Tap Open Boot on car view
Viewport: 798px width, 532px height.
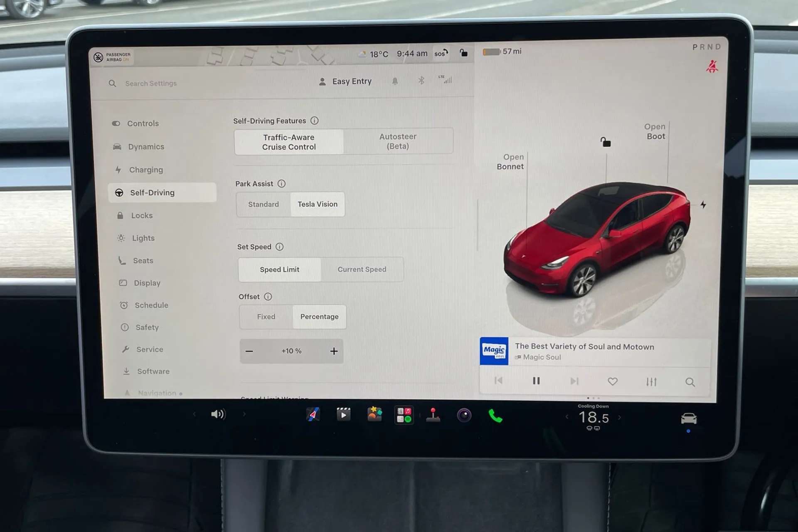click(655, 131)
